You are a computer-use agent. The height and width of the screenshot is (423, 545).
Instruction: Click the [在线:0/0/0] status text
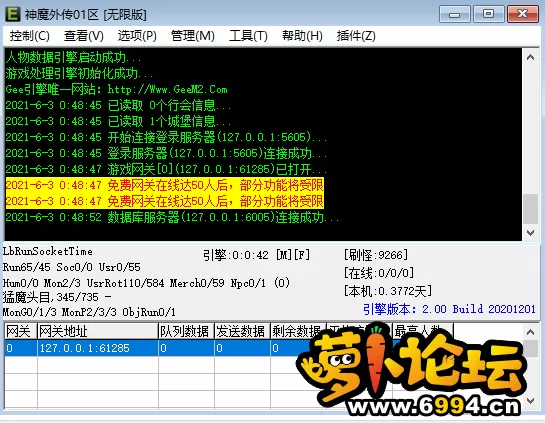pyautogui.click(x=379, y=273)
